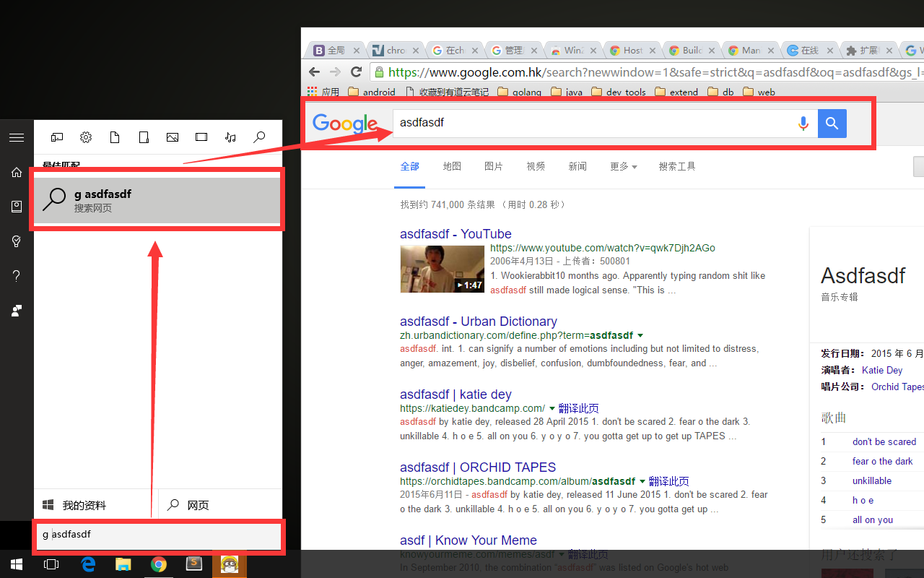Viewport: 924px width, 578px height.
Task: Open the Cortana home icon
Action: pyautogui.click(x=17, y=172)
